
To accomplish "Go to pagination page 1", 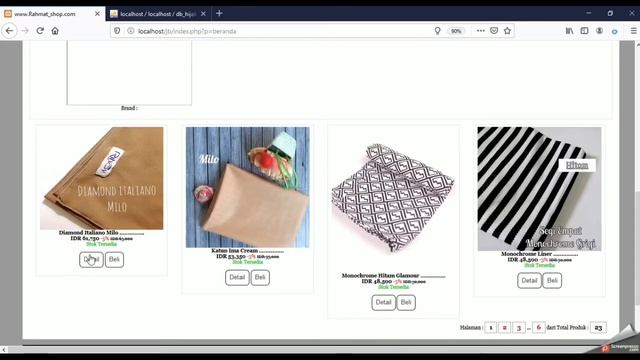I will click(491, 328).
